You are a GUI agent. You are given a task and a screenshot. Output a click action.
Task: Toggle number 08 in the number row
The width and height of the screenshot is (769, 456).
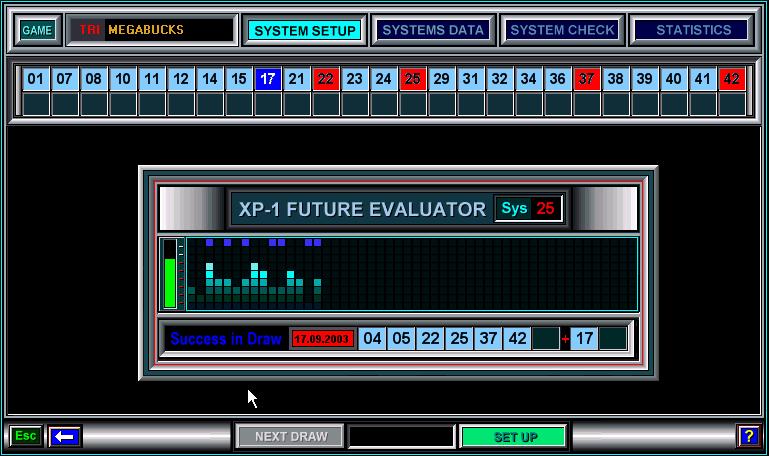[x=94, y=78]
